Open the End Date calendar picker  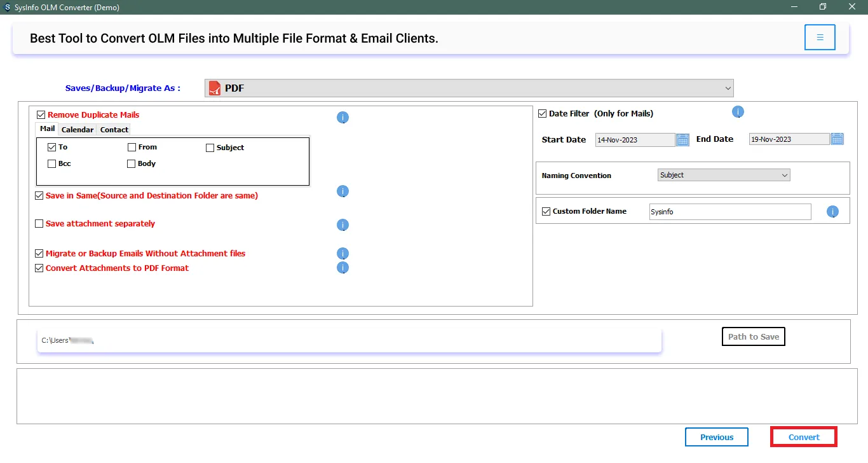837,139
